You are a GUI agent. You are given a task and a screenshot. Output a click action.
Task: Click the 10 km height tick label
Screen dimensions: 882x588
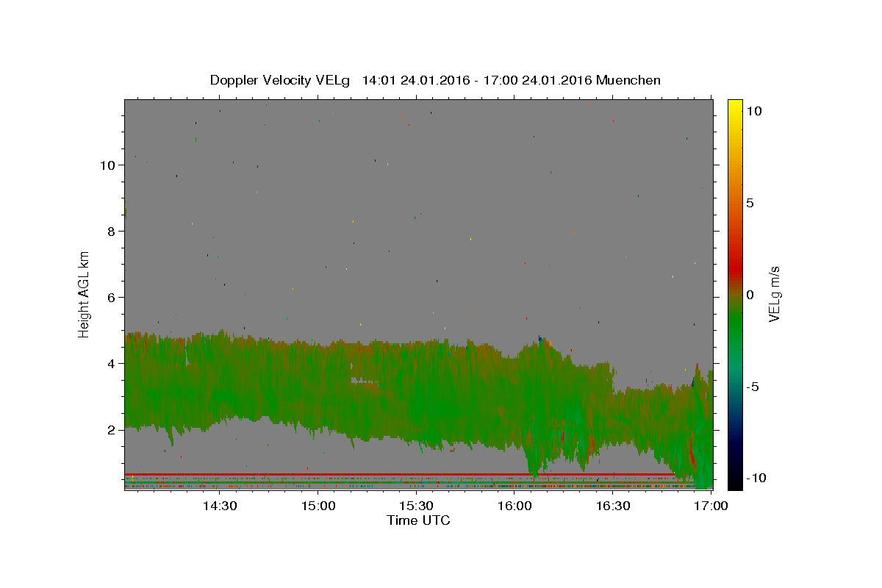click(107, 165)
